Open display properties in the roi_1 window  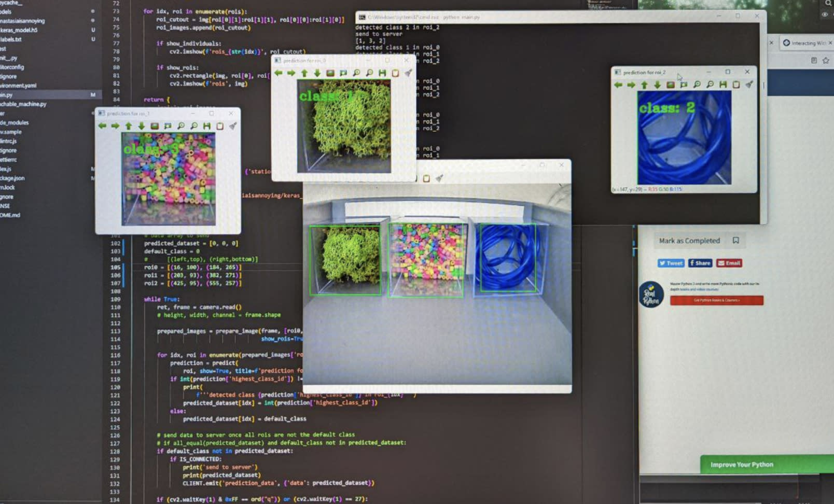pos(233,126)
